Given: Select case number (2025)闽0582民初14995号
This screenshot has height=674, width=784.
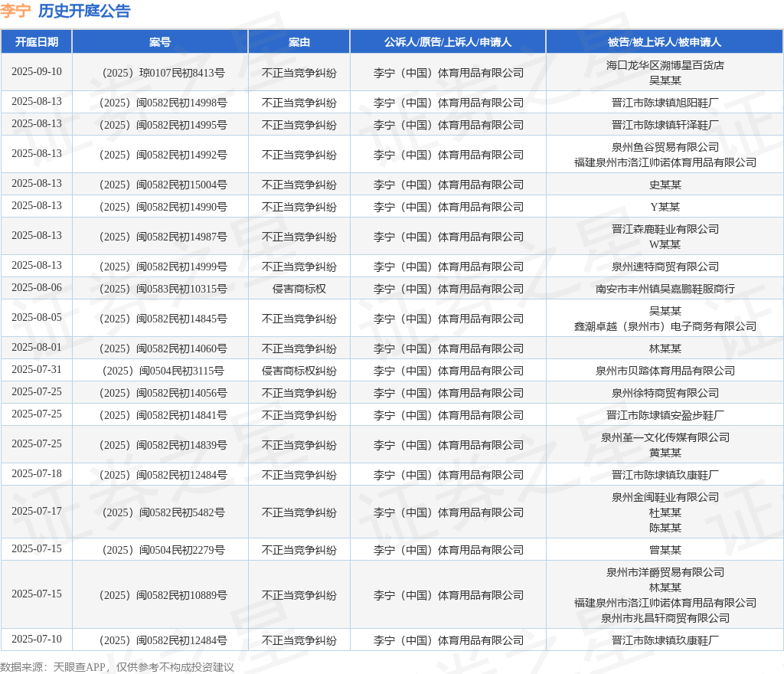Looking at the screenshot, I should pyautogui.click(x=163, y=125).
